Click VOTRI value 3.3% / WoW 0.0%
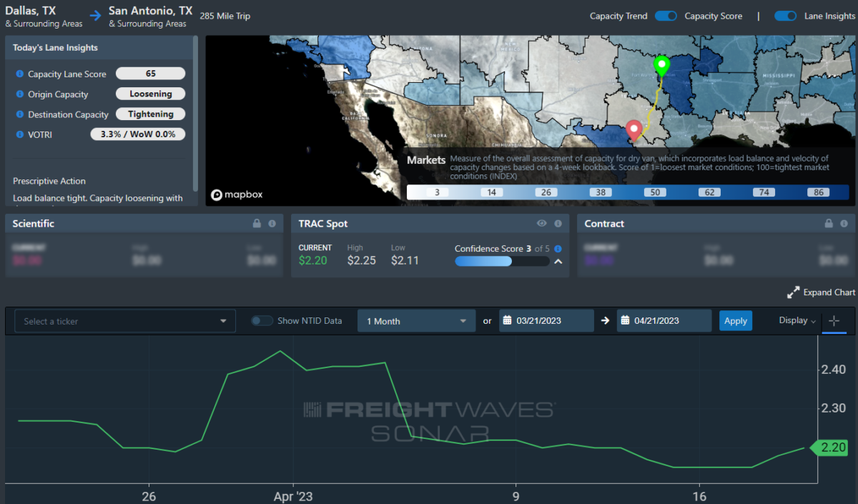The width and height of the screenshot is (858, 504). (x=138, y=134)
